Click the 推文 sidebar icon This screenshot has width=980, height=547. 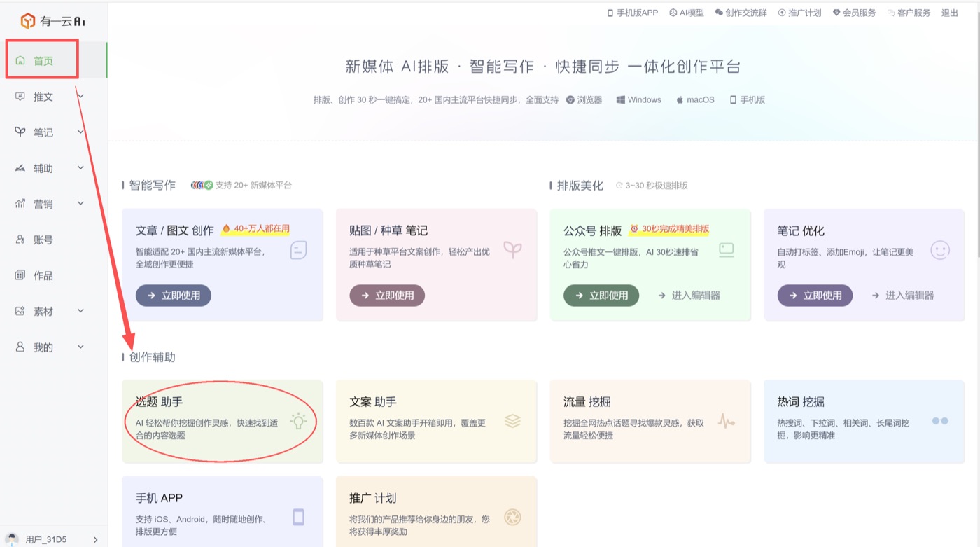coord(20,97)
